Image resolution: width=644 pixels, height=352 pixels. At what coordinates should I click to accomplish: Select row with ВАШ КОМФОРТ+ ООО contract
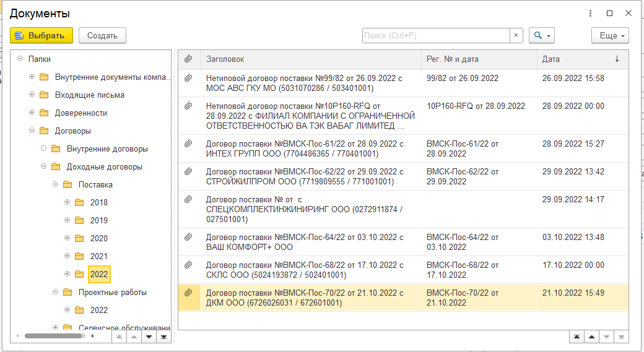click(x=403, y=242)
